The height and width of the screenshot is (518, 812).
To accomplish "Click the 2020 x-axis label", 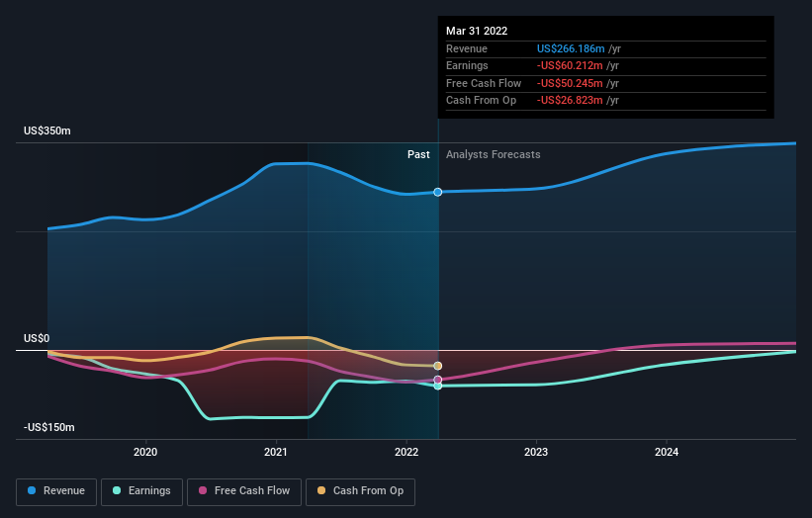I will pyautogui.click(x=145, y=452).
